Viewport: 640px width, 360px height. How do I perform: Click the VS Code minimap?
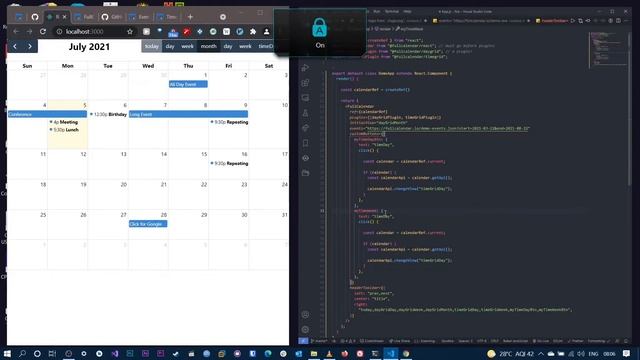coord(609,49)
